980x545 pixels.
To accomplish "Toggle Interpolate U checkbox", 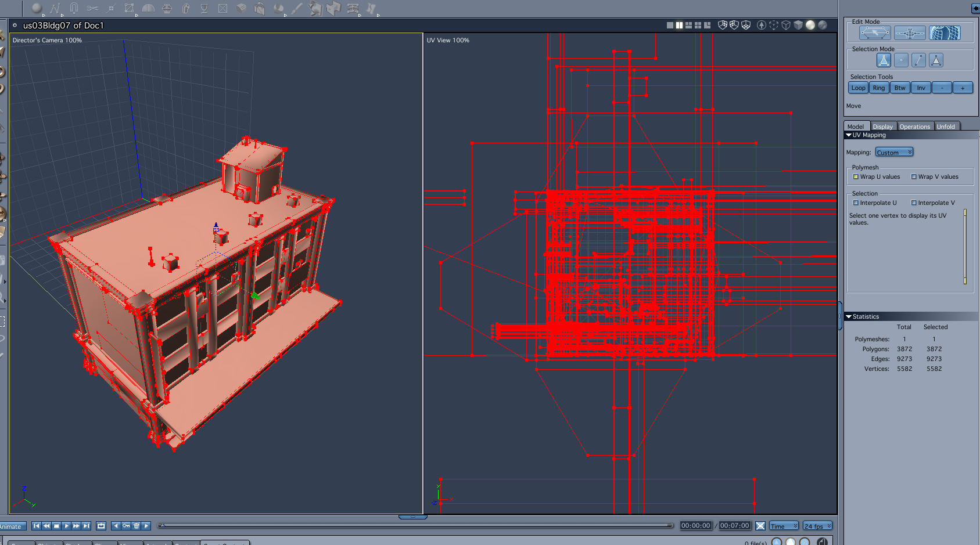I will pyautogui.click(x=856, y=203).
